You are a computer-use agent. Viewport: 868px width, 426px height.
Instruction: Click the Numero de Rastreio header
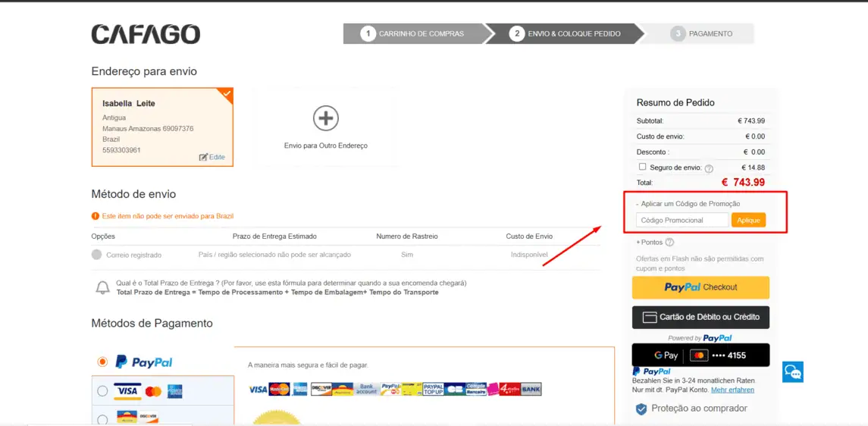407,236
